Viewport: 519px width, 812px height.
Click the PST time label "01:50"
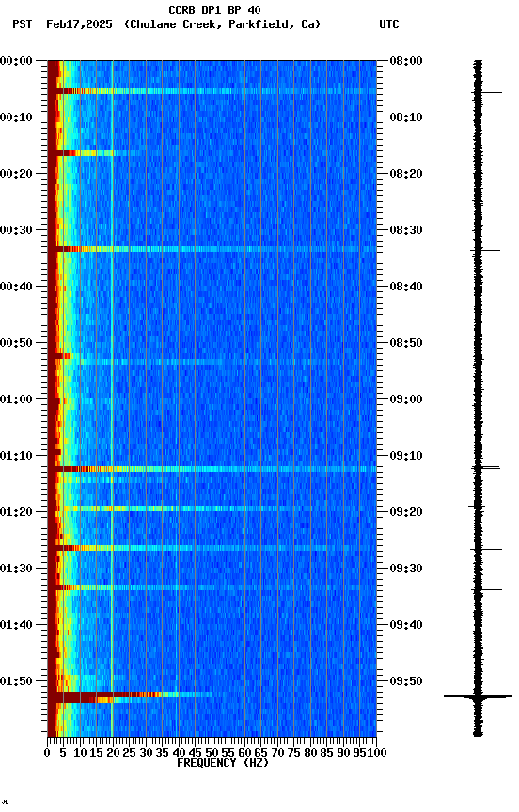(16, 682)
